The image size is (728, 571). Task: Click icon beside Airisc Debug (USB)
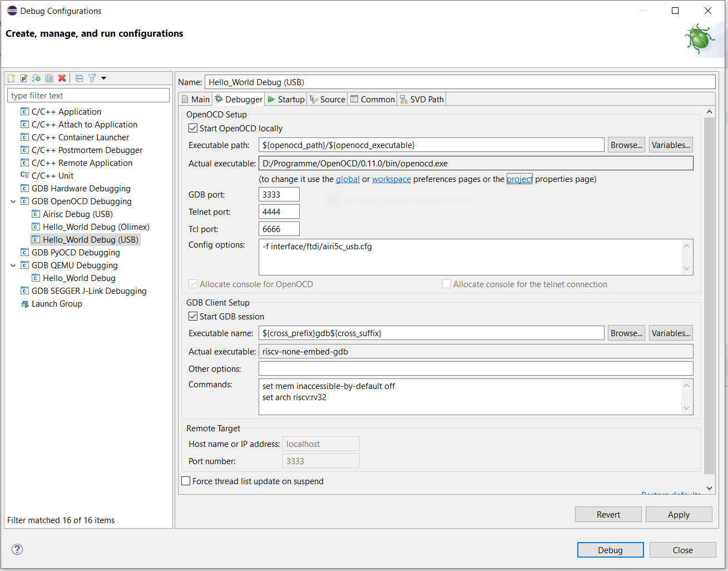pyautogui.click(x=36, y=214)
